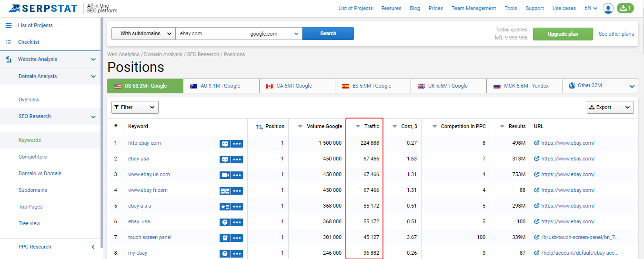
Task: Collapse the Domain Analysis section
Action: [93, 76]
